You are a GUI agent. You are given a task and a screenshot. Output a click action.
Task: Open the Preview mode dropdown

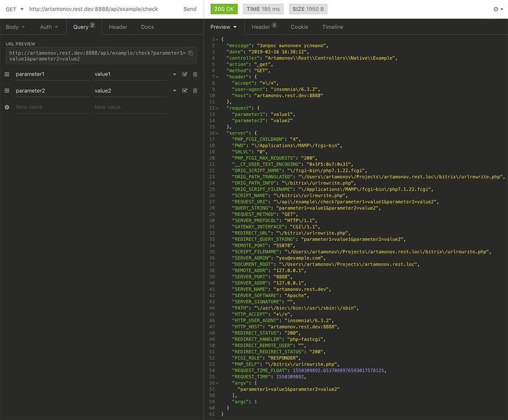pos(224,27)
